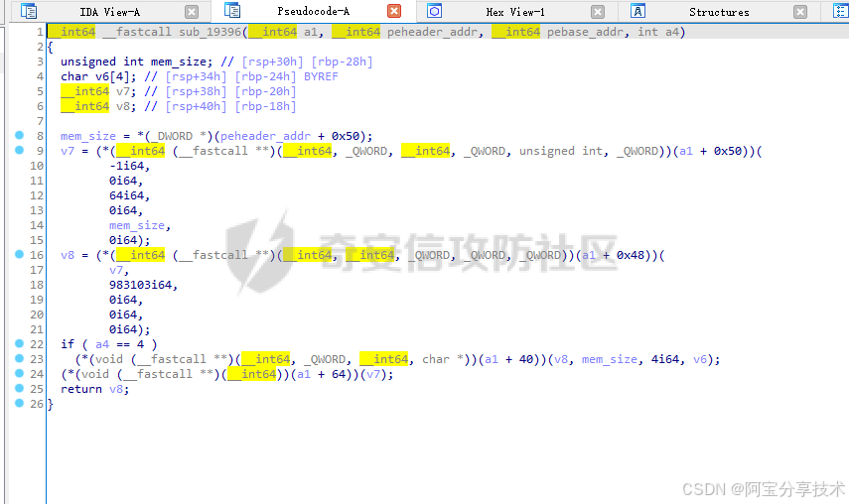
Task: Click a1 + 64 expression on line 24
Action: point(319,374)
